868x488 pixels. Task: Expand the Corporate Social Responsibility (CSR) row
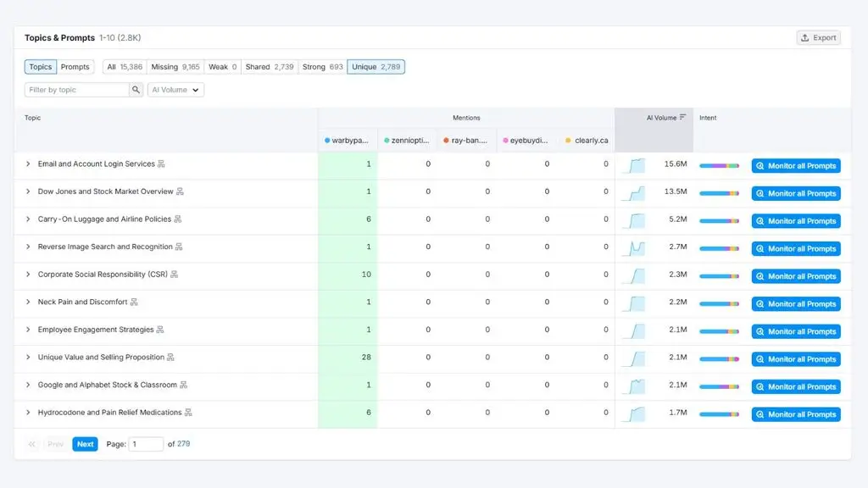point(28,274)
